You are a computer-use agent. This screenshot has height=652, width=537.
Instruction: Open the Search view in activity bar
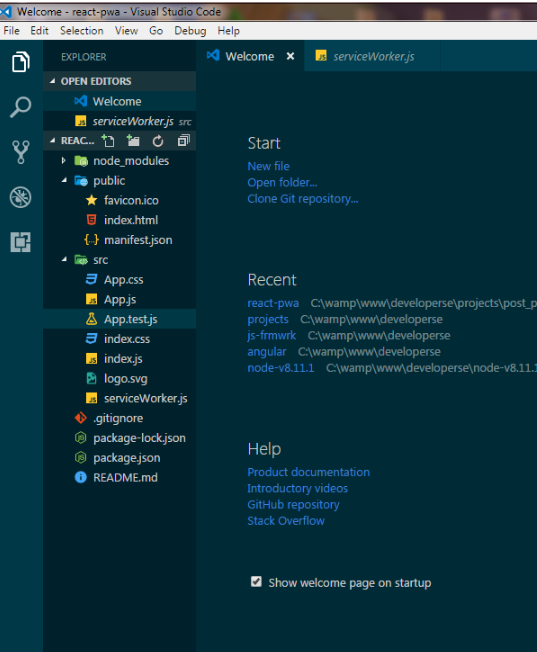tap(20, 107)
